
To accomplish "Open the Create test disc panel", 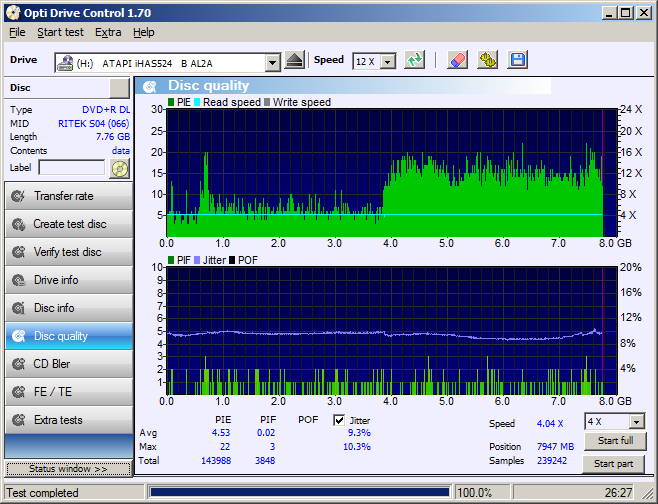I will (69, 224).
